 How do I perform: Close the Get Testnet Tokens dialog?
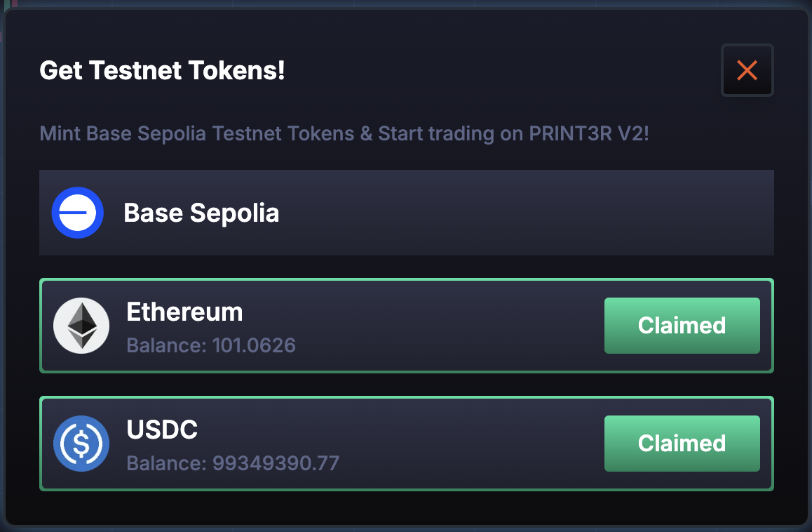click(747, 70)
